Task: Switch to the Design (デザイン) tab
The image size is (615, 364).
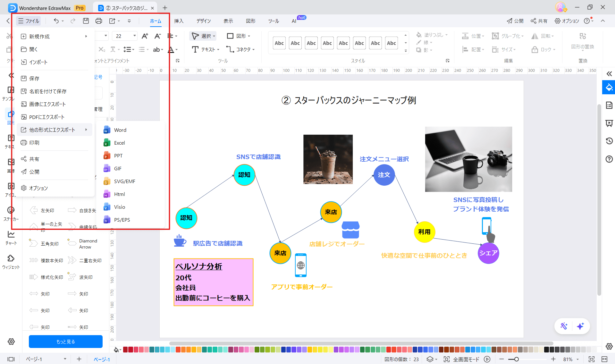Action: 204,21
